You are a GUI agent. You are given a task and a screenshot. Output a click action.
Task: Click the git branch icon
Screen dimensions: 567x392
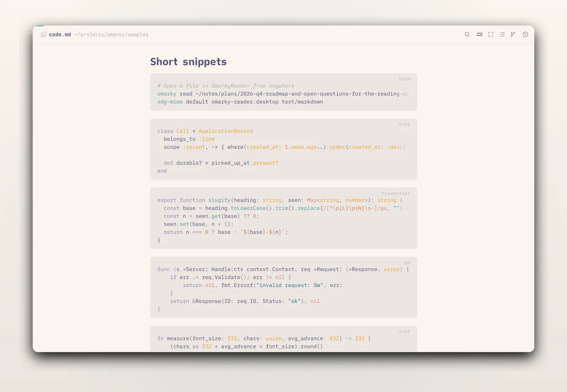coord(513,34)
